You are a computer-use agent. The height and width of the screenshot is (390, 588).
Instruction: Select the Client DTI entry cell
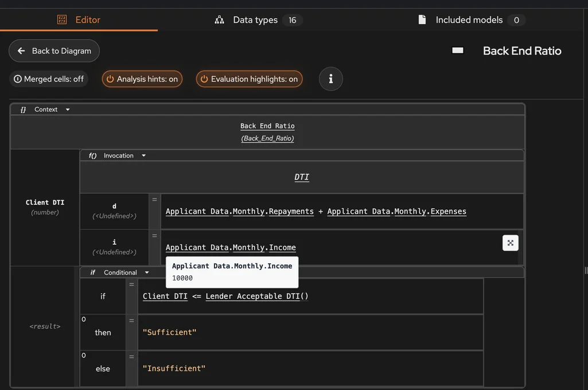tap(45, 208)
